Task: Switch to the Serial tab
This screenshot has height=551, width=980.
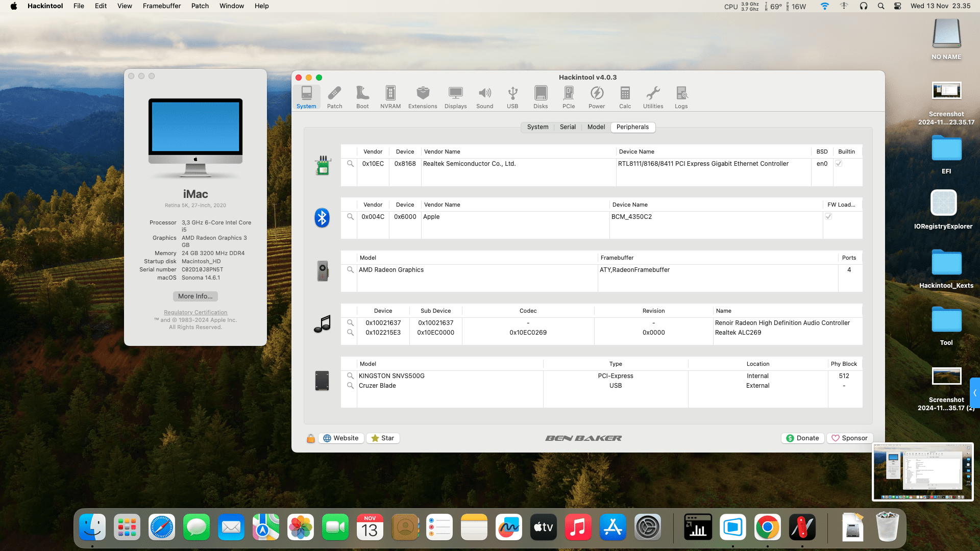Action: point(568,127)
